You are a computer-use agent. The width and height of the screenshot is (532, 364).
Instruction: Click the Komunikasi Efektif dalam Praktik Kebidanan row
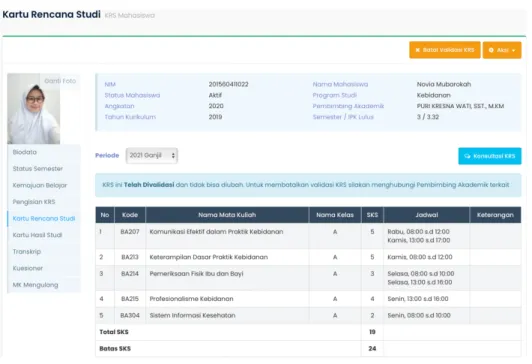pos(308,236)
